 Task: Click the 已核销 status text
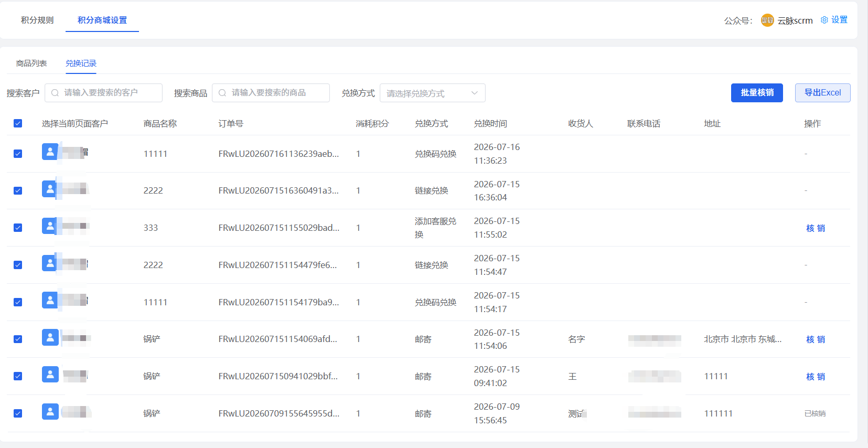pyautogui.click(x=815, y=413)
